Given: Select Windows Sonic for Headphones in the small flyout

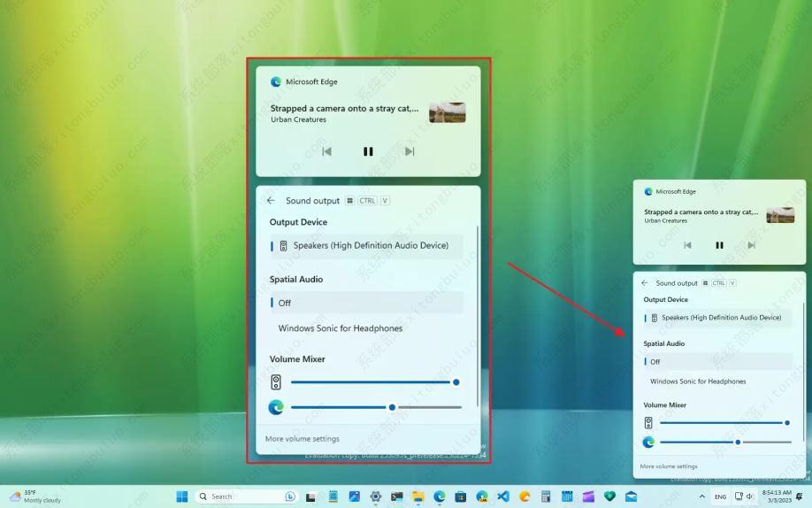Looking at the screenshot, I should pyautogui.click(x=698, y=381).
